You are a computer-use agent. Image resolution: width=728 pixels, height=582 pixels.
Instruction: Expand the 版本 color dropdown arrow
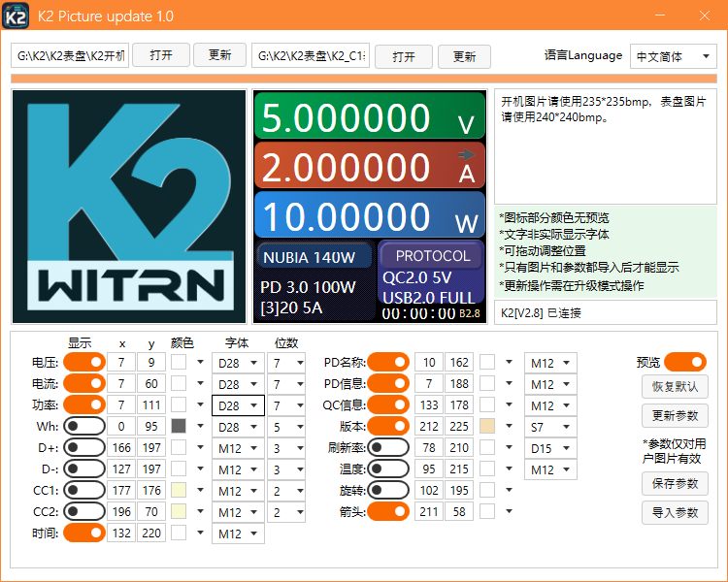[x=509, y=426]
